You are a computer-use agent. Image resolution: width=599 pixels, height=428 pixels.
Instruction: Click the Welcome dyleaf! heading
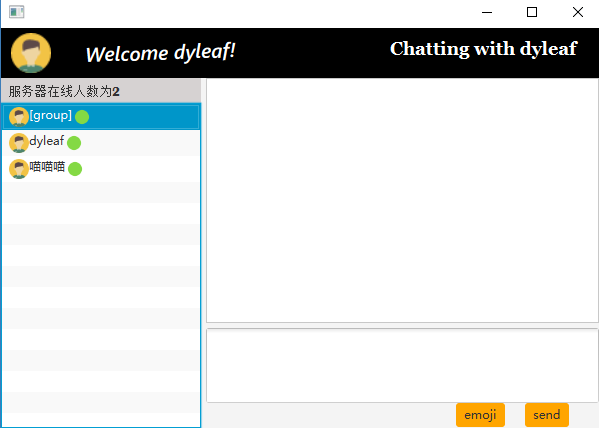coord(160,52)
